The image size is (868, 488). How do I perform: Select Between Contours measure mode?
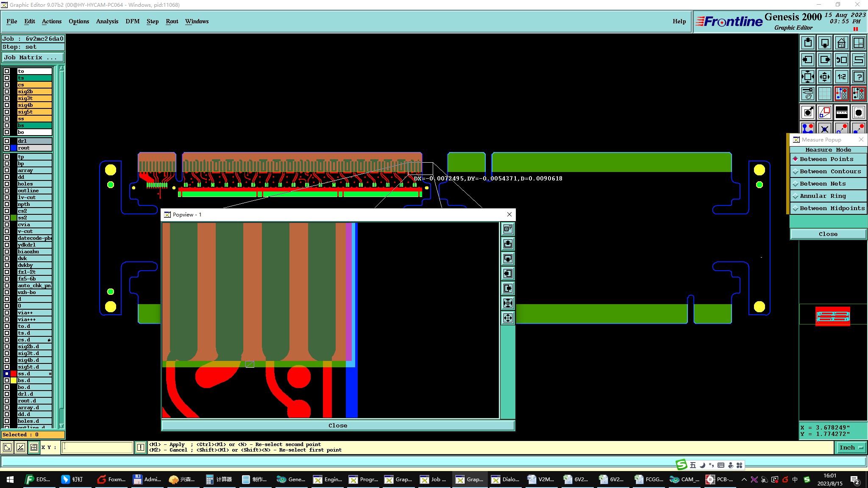pos(830,172)
